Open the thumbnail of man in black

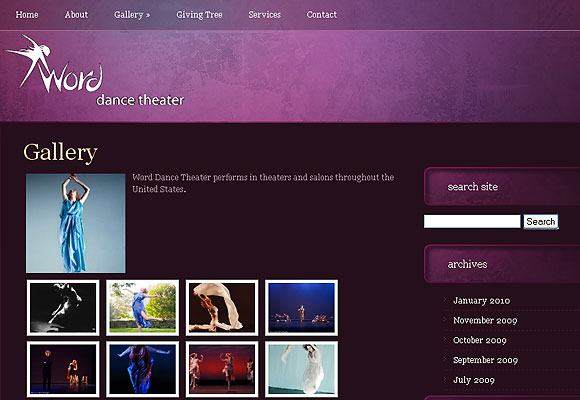coord(63,369)
